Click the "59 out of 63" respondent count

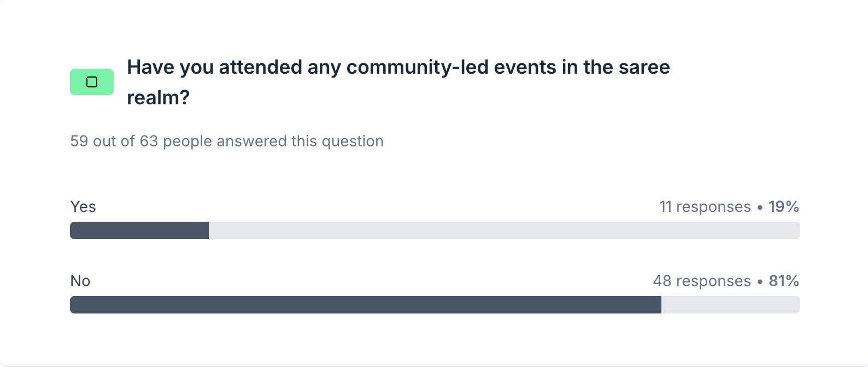pyautogui.click(x=114, y=141)
